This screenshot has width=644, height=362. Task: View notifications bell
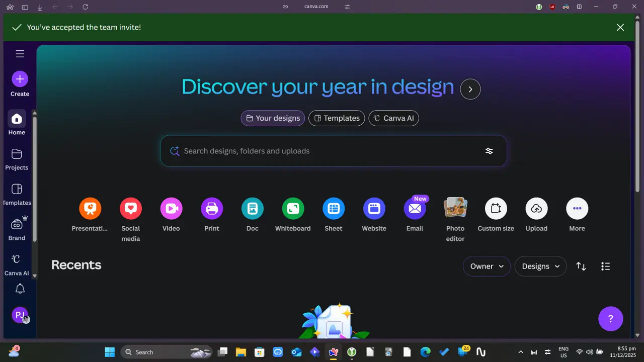(x=20, y=289)
